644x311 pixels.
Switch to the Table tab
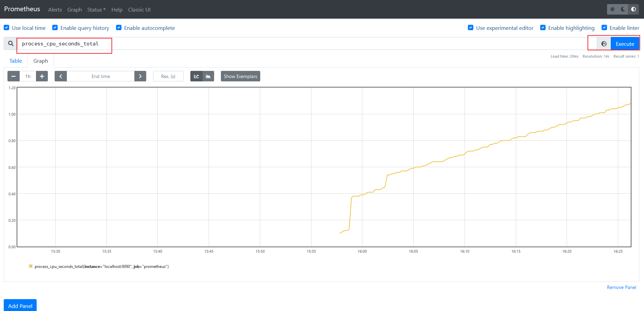[16, 61]
